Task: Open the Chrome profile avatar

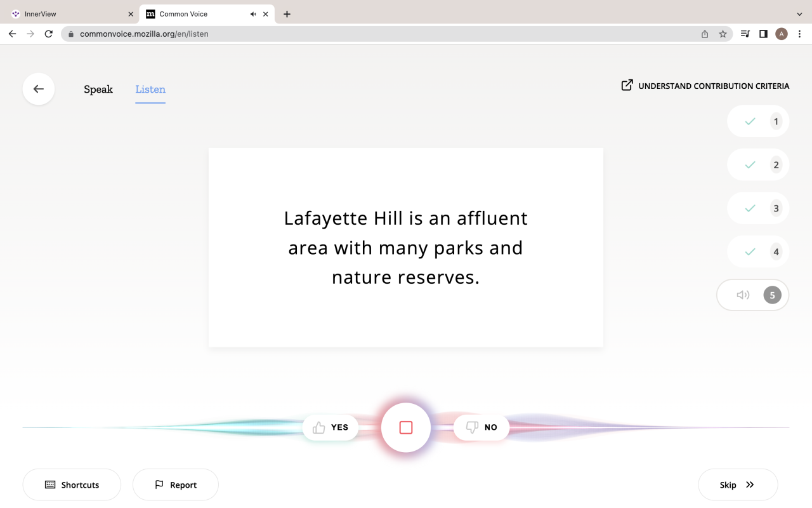Action: pos(782,34)
